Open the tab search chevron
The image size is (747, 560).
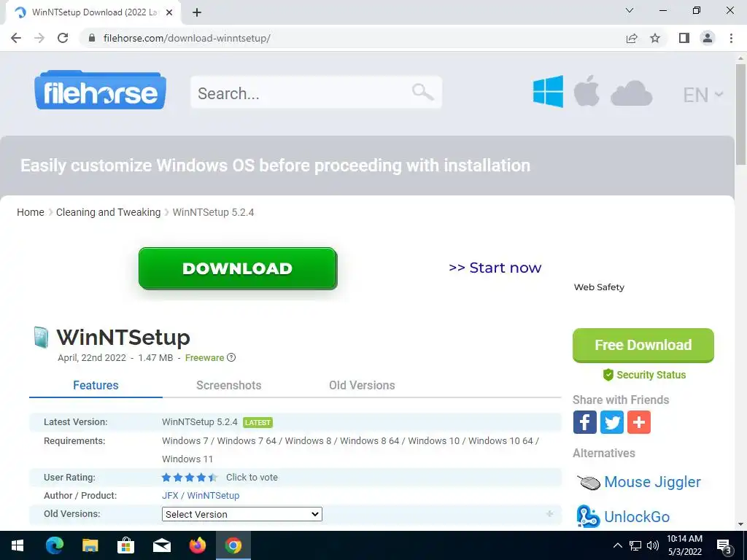[x=630, y=10]
